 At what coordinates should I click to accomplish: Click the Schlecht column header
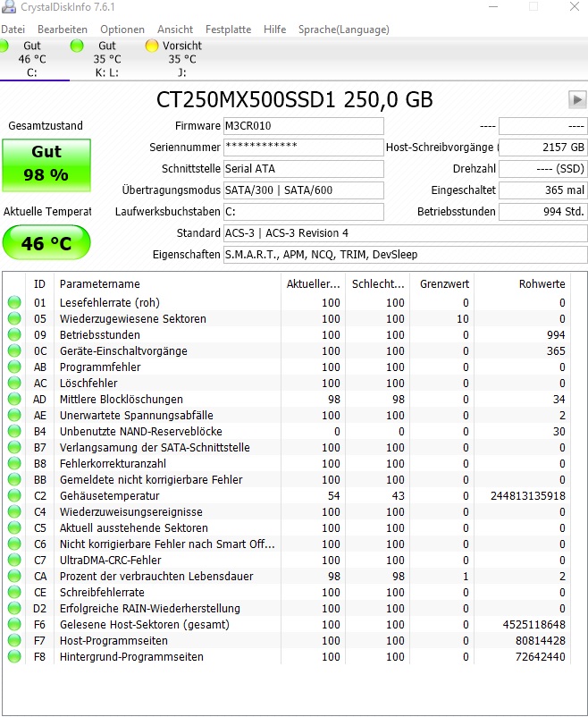point(378,284)
